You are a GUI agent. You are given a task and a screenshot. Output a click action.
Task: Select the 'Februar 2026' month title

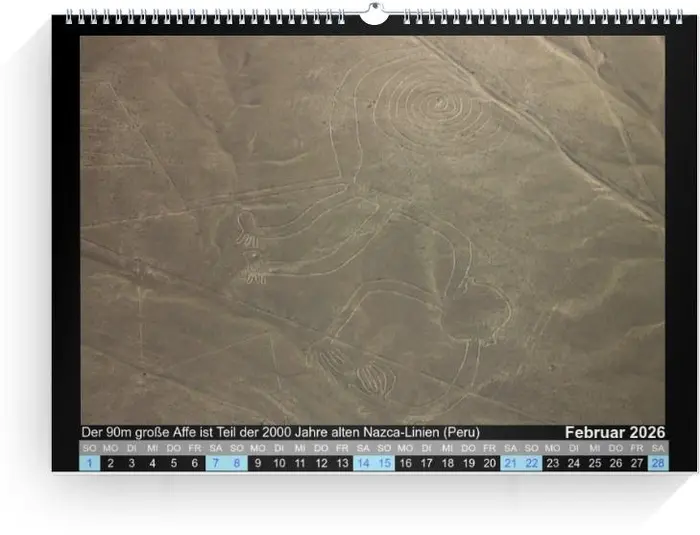[x=614, y=432]
